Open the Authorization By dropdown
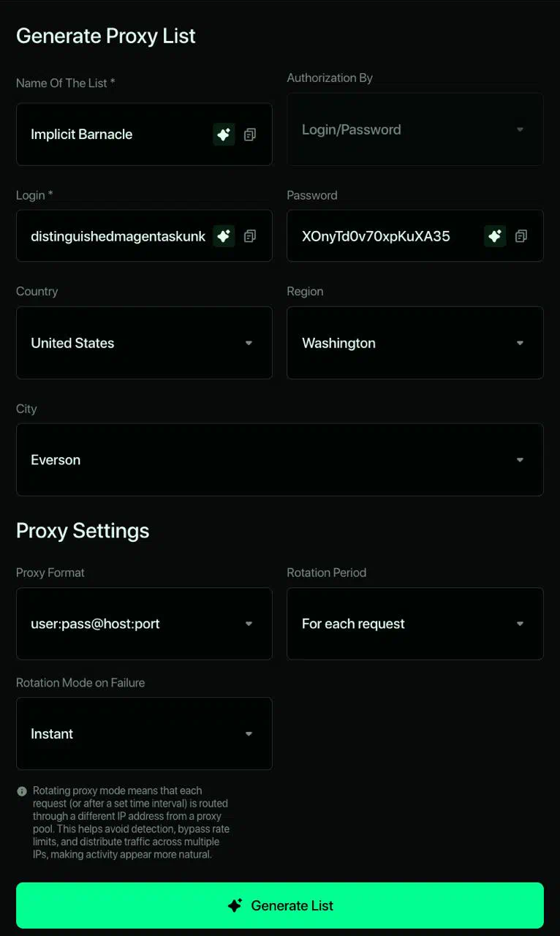This screenshot has height=936, width=560. point(415,129)
